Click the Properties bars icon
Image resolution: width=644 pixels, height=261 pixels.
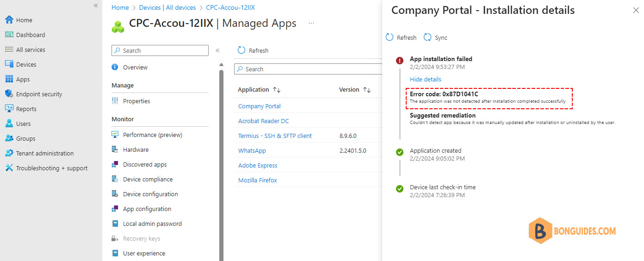pyautogui.click(x=115, y=101)
